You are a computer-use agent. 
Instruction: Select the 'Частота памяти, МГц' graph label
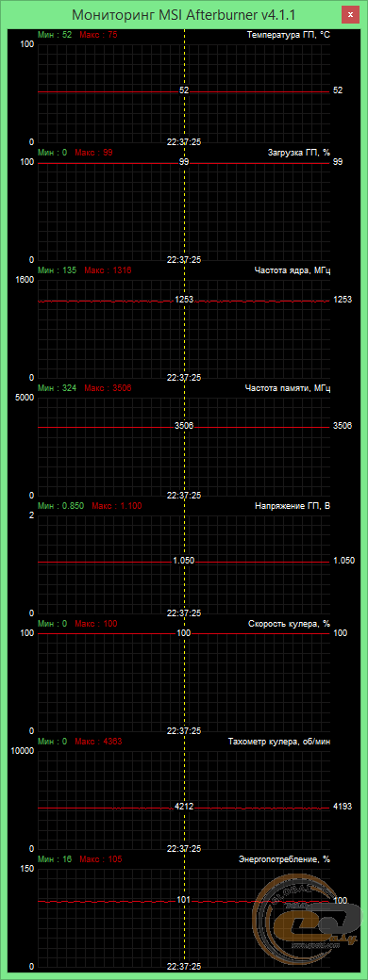pyautogui.click(x=288, y=388)
